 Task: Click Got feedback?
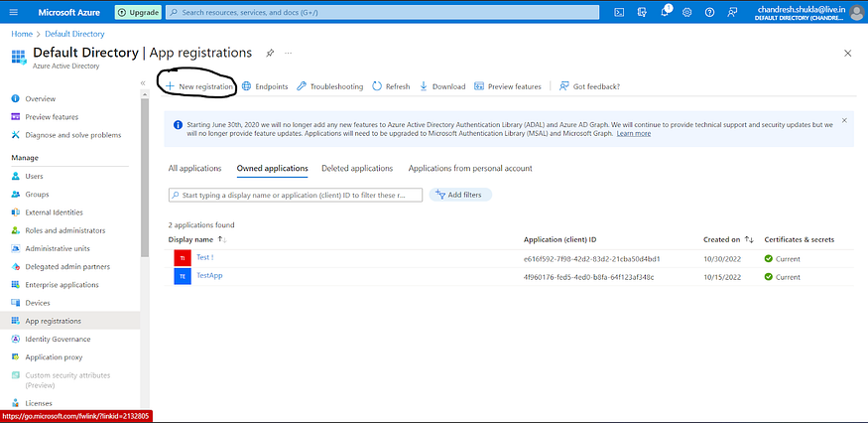[589, 86]
